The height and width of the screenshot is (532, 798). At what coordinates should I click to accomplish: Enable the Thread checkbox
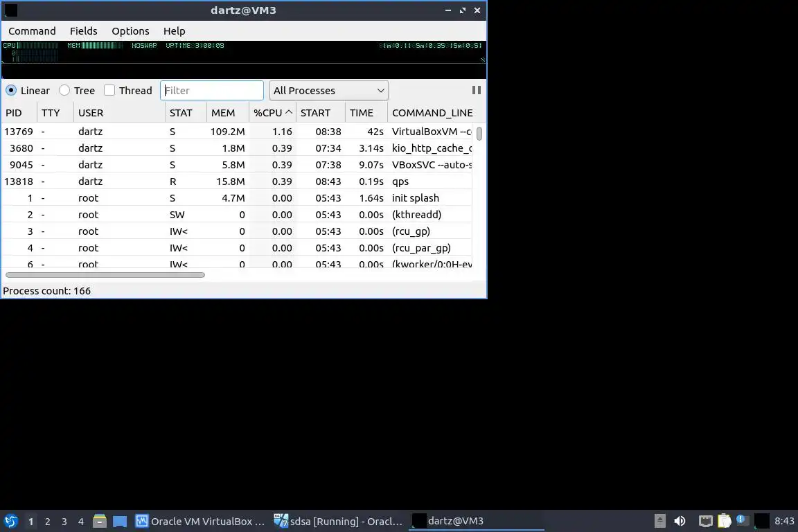click(x=109, y=90)
